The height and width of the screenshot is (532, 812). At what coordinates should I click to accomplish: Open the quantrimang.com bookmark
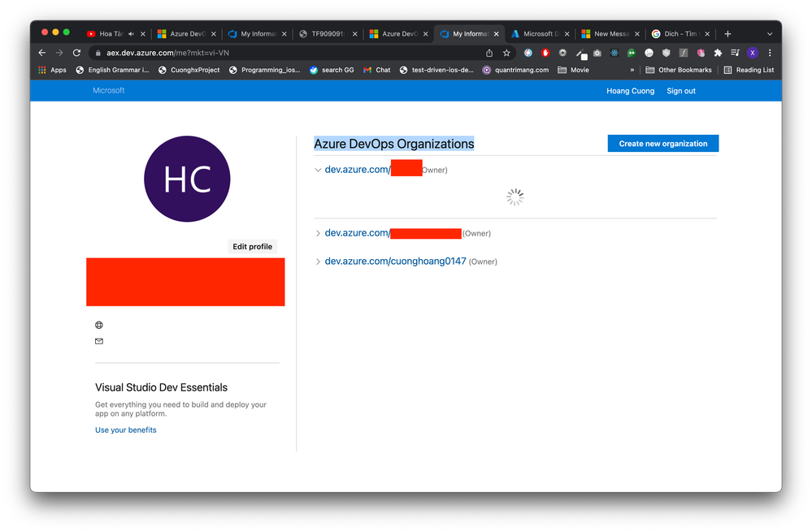point(515,70)
